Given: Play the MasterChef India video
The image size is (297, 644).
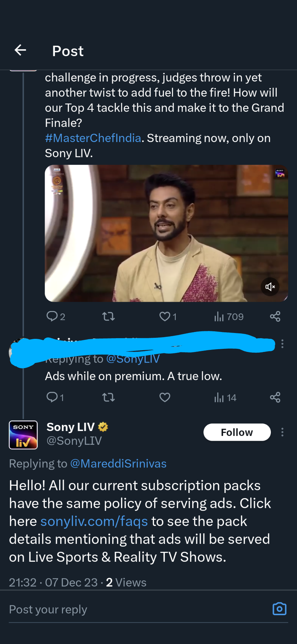Looking at the screenshot, I should 166,233.
